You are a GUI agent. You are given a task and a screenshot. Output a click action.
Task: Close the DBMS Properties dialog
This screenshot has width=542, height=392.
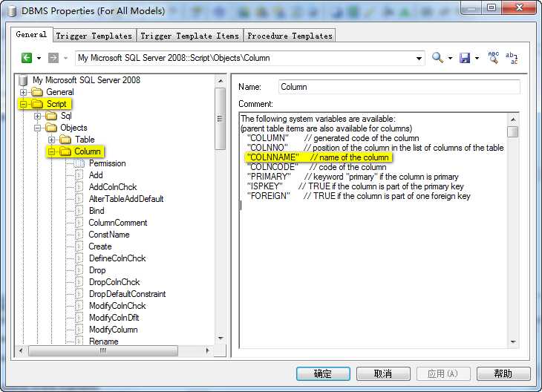[519, 7]
